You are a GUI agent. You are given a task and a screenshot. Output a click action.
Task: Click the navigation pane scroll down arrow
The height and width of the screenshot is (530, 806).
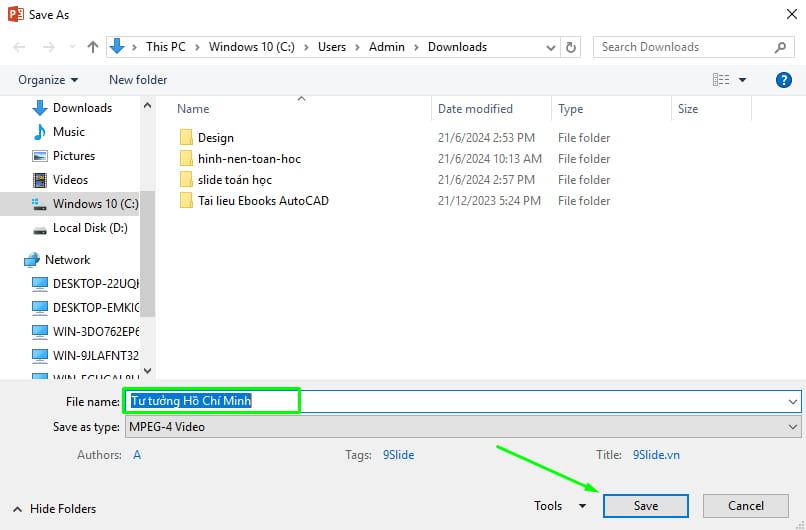coord(148,370)
